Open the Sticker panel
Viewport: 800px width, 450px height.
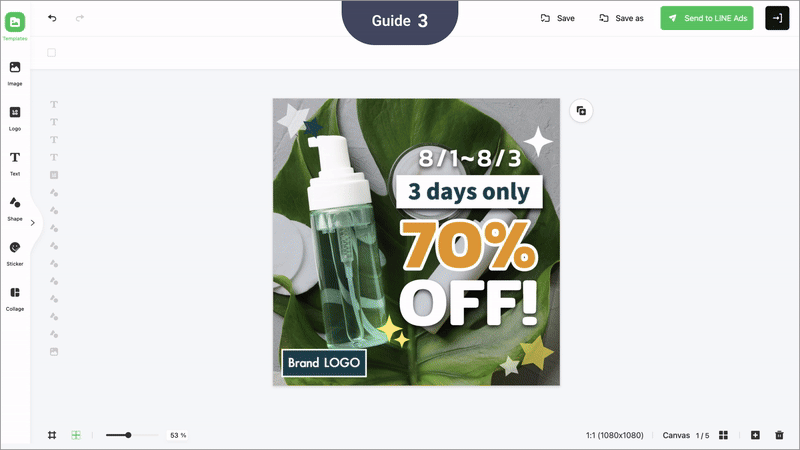[15, 247]
